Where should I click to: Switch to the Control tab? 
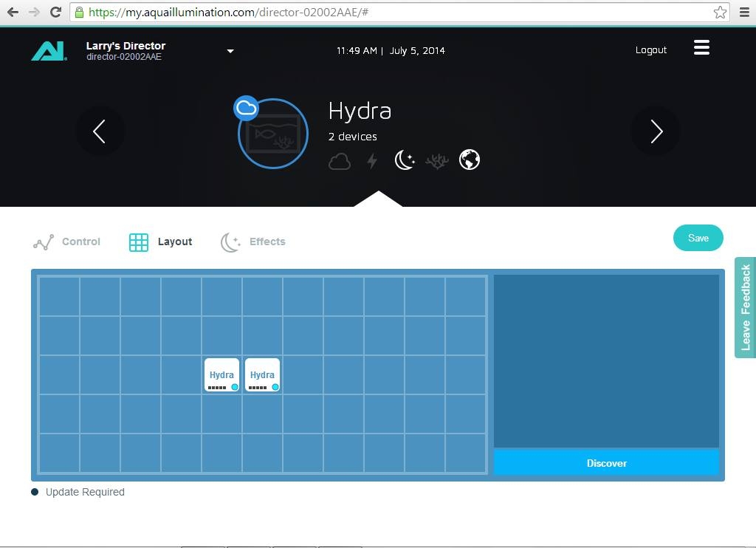66,242
